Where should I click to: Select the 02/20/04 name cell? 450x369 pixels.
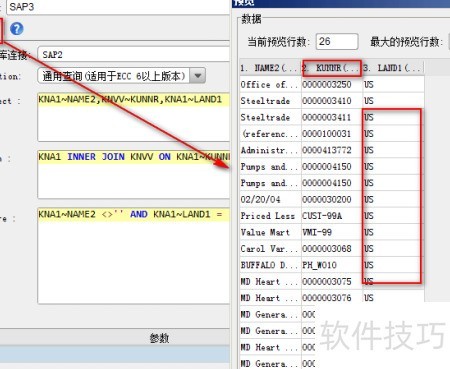[270, 199]
